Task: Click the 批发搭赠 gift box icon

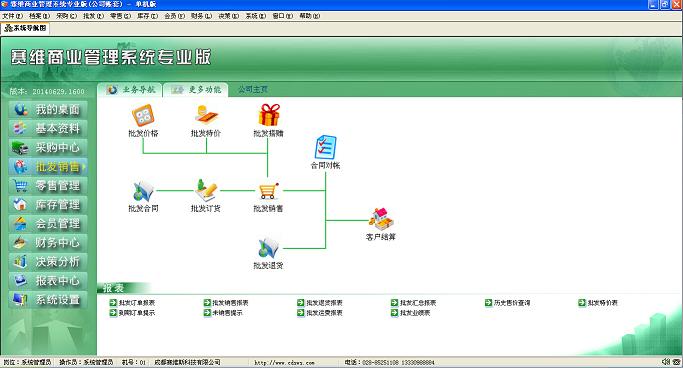Action: 269,115
